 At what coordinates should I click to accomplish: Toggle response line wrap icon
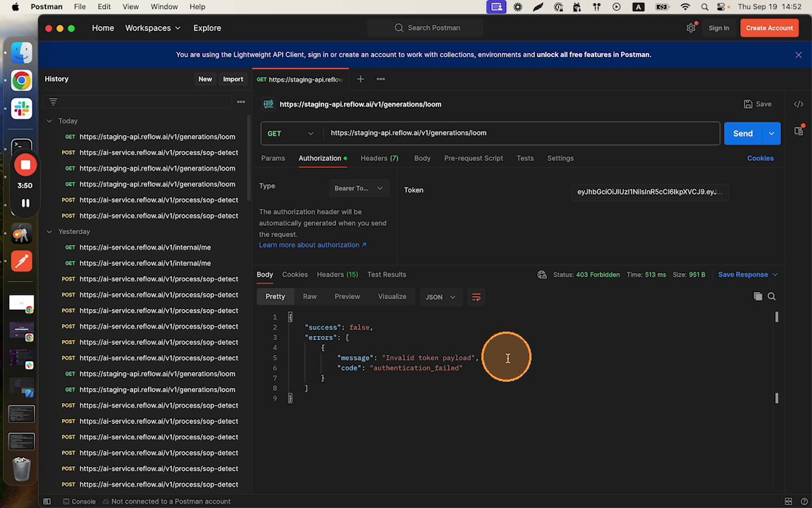[476, 297]
